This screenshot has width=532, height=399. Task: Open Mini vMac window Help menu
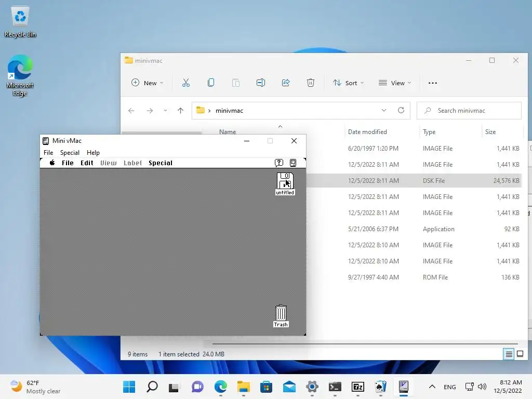point(93,153)
